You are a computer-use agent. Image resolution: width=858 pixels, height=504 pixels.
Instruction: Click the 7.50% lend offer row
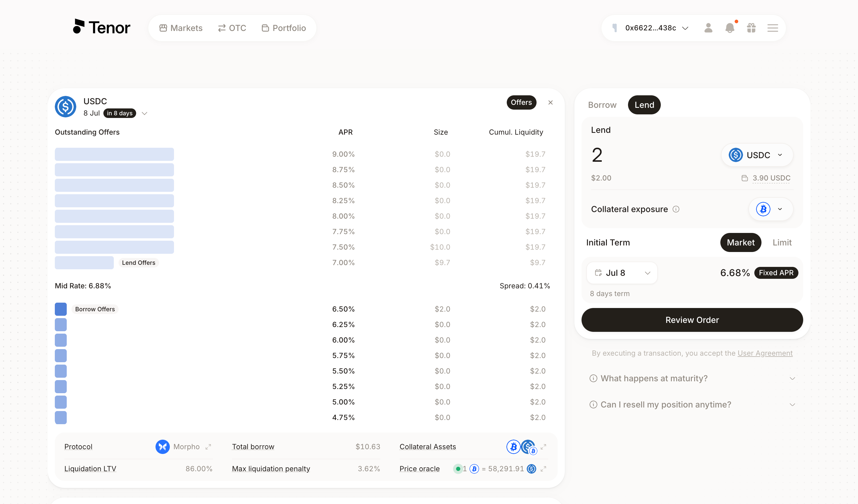click(x=302, y=247)
